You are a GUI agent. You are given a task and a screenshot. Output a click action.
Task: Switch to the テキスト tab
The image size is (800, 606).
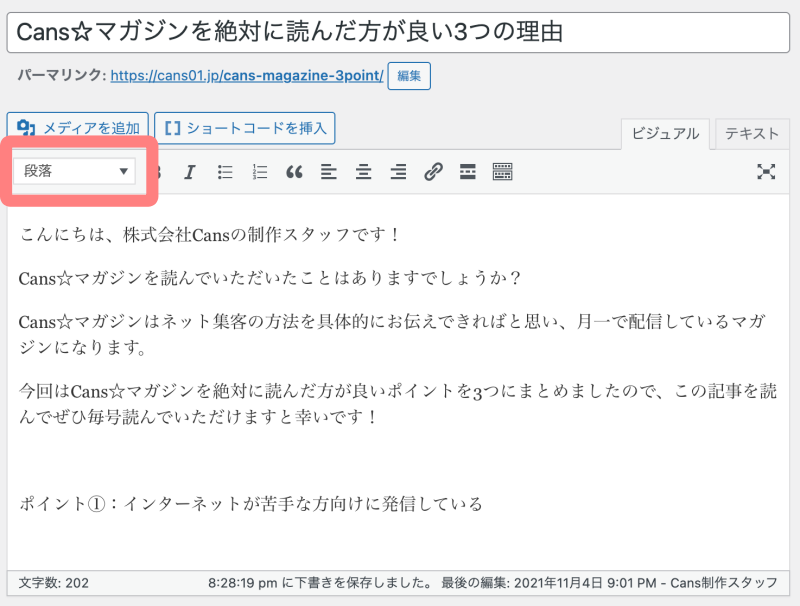point(752,134)
